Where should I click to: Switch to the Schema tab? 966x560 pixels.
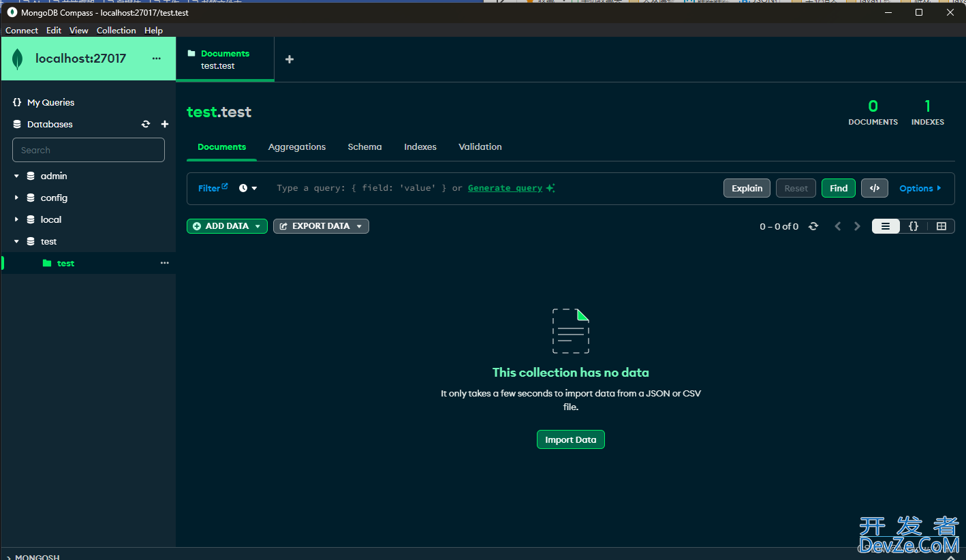pos(364,146)
